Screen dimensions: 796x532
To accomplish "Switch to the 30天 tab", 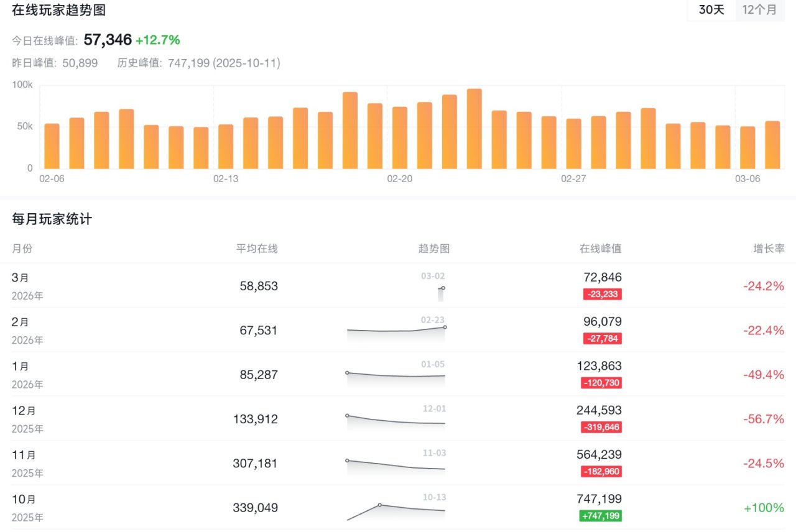I will 711,10.
